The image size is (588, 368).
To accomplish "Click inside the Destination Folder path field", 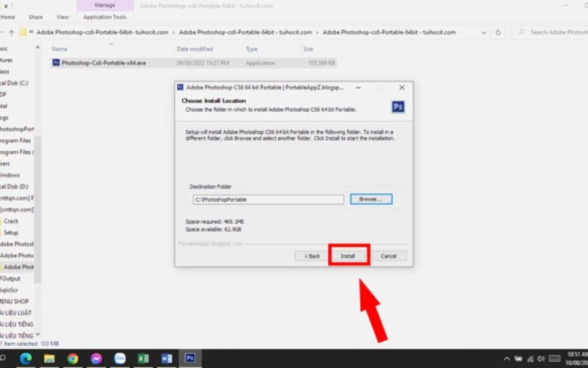I will tap(268, 199).
